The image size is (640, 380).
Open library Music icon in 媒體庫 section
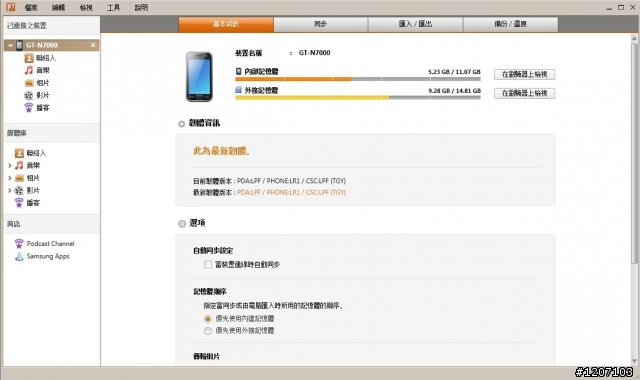(19, 165)
